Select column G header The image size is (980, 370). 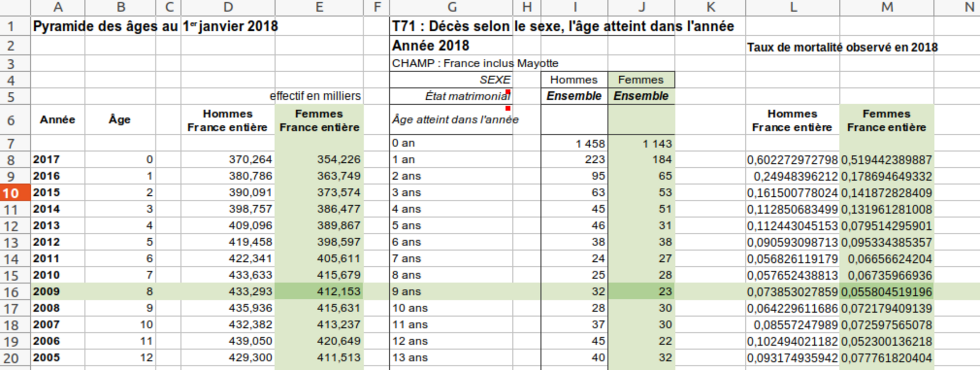coord(451,7)
